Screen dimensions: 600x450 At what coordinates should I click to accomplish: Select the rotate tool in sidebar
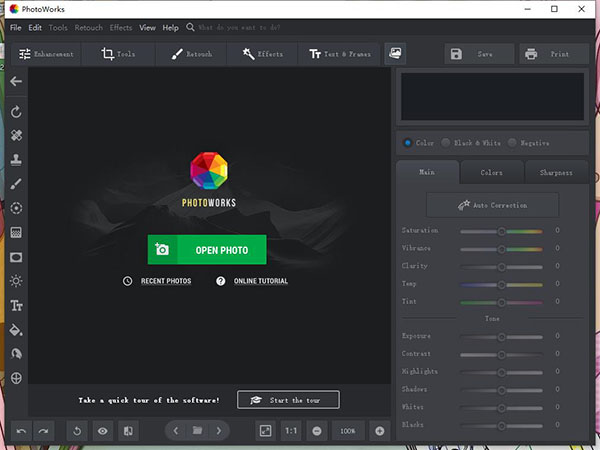(16, 112)
